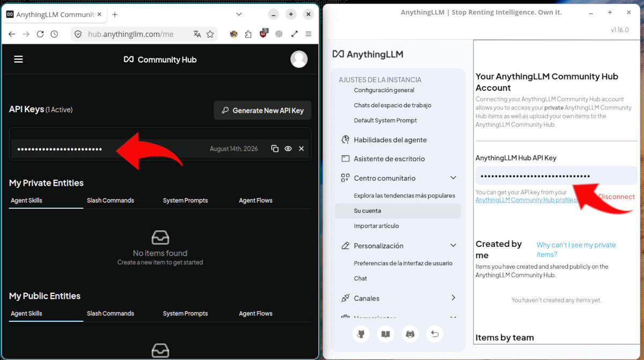Open the browser application menu

309,34
